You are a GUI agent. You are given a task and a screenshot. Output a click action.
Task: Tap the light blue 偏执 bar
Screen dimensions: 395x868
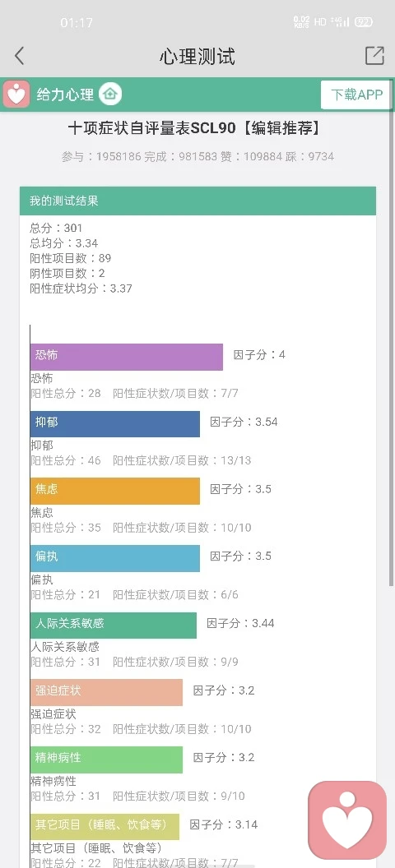pos(115,558)
